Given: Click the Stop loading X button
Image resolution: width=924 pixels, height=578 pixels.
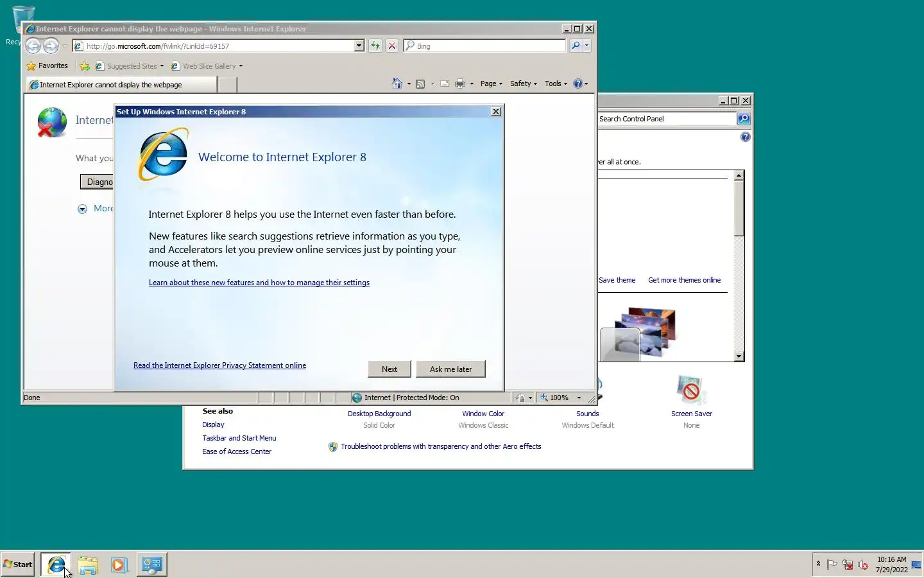Looking at the screenshot, I should [392, 46].
